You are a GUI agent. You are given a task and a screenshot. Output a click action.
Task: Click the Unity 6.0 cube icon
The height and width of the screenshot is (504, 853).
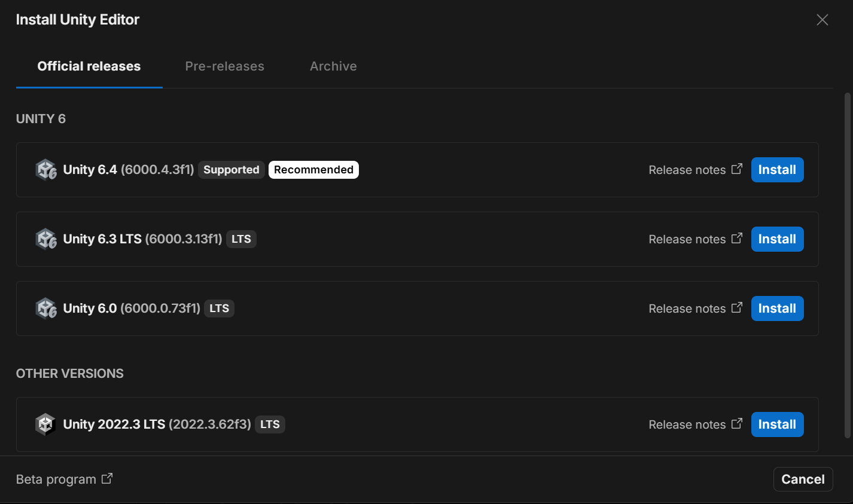coord(45,308)
